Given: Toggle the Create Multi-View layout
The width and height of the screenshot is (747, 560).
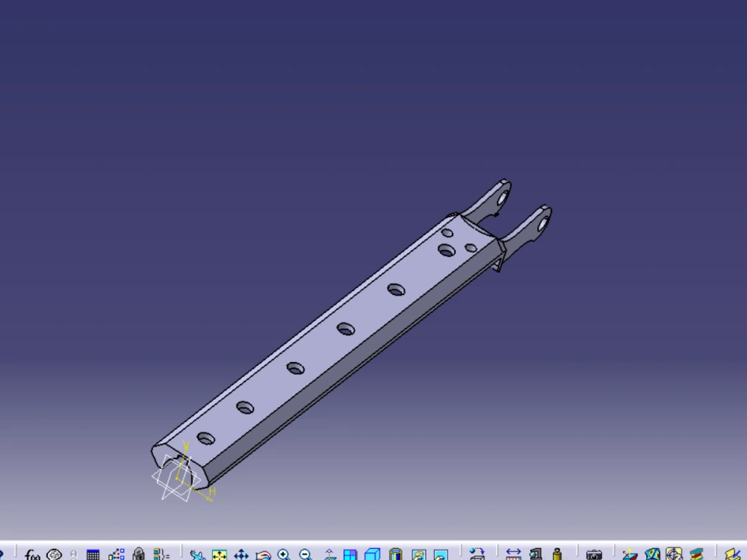Looking at the screenshot, I should pos(350,555).
